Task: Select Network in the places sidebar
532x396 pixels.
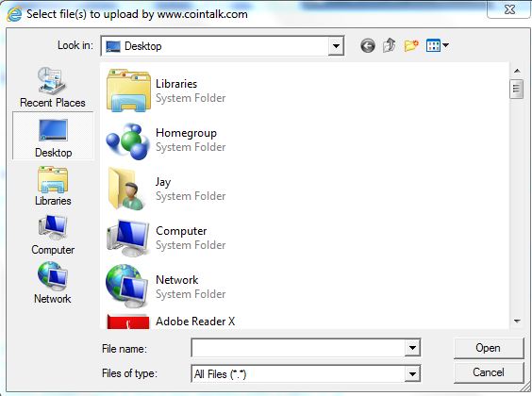Action: [53, 283]
